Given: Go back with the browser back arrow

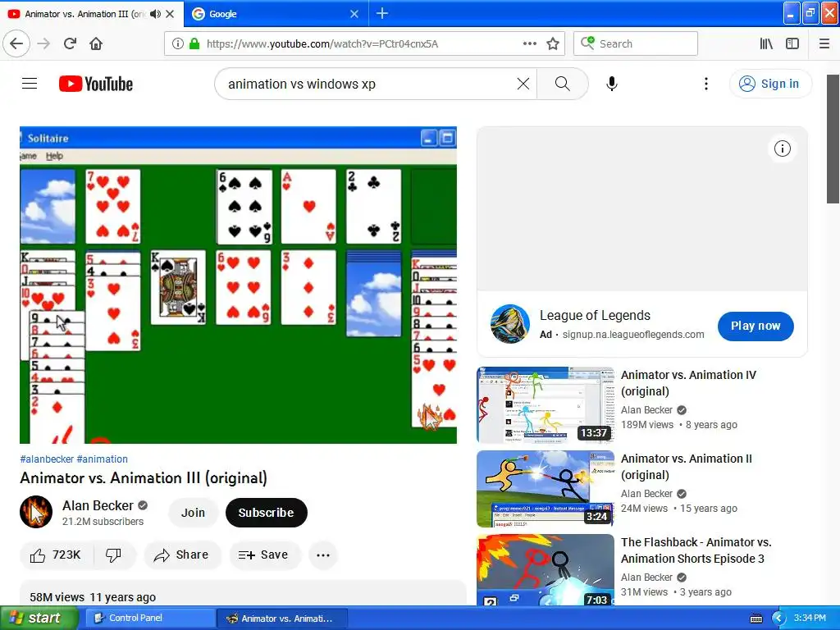Looking at the screenshot, I should point(16,43).
